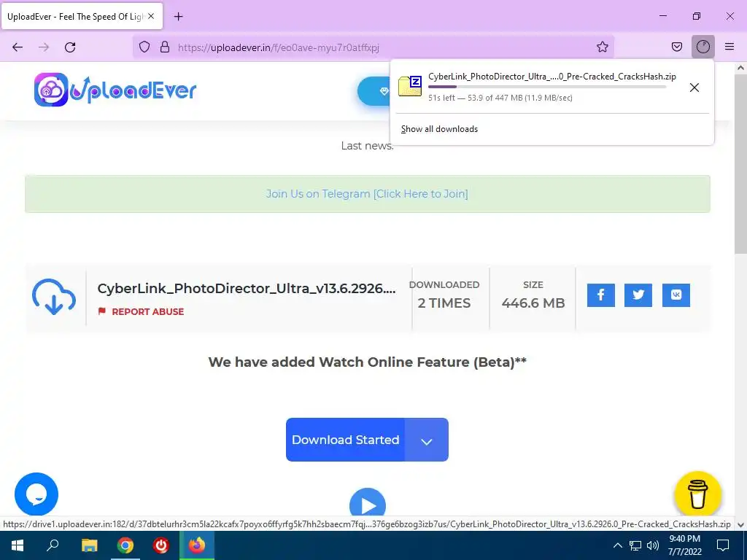
Task: Open the Windows Start menu
Action: (18, 545)
